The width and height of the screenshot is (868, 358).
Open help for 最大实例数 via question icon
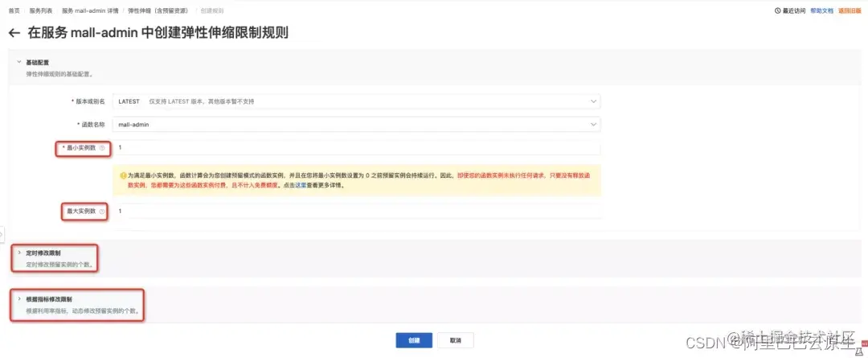pos(102,212)
